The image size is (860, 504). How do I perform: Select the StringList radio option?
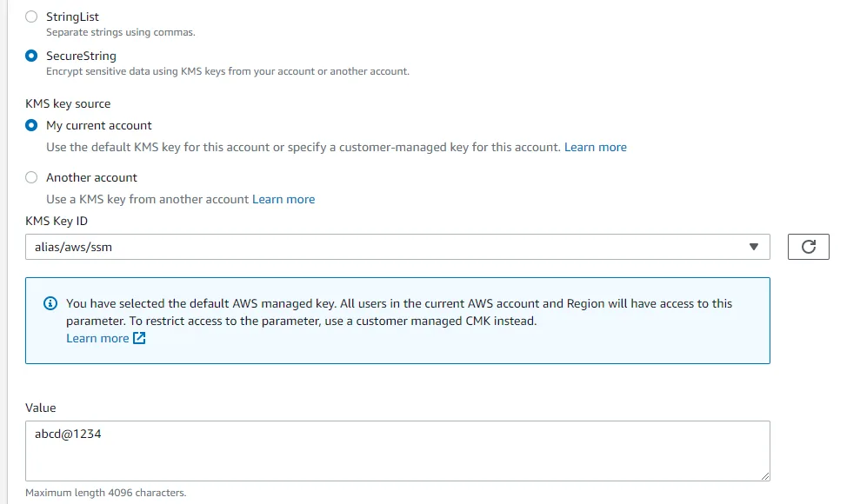(31, 17)
